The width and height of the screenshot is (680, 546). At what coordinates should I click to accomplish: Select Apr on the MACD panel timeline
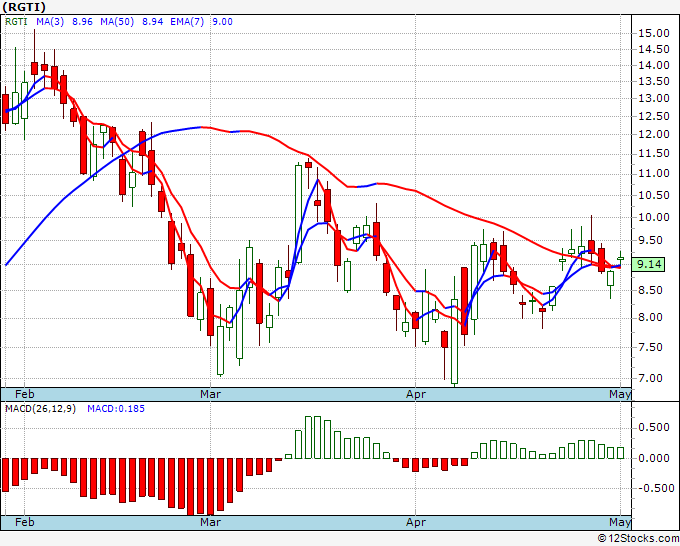tap(416, 522)
